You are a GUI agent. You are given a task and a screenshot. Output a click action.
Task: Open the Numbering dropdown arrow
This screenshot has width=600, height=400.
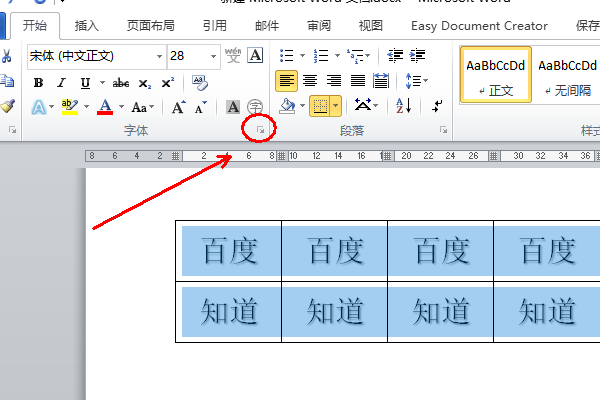pos(337,56)
